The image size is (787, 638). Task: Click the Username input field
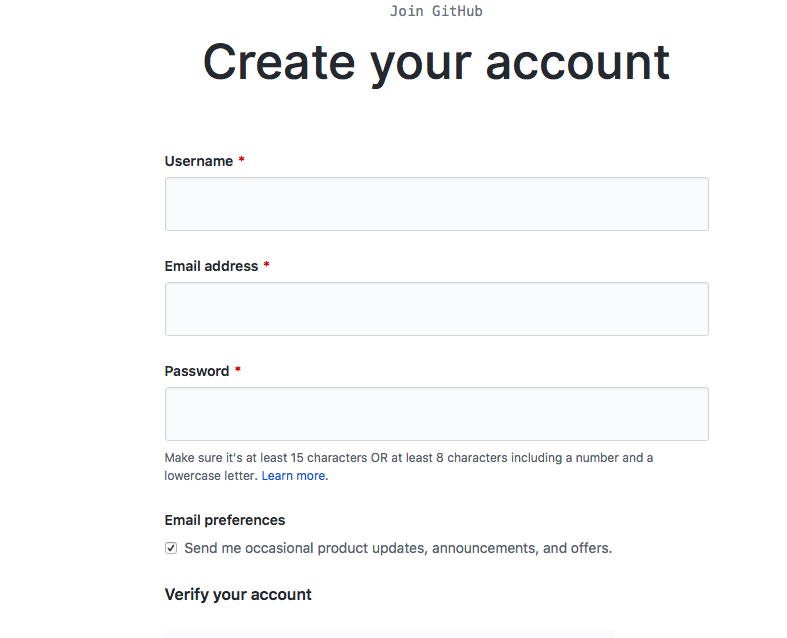[x=436, y=204]
